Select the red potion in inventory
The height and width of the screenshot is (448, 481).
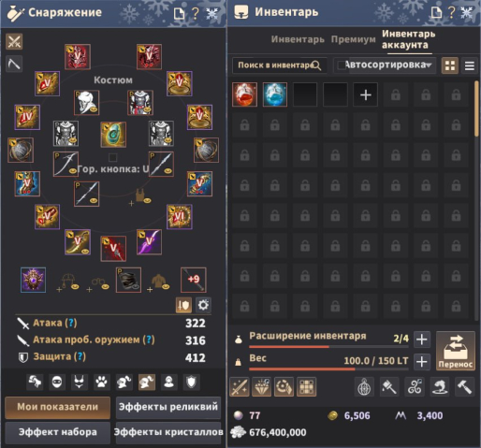coord(245,94)
